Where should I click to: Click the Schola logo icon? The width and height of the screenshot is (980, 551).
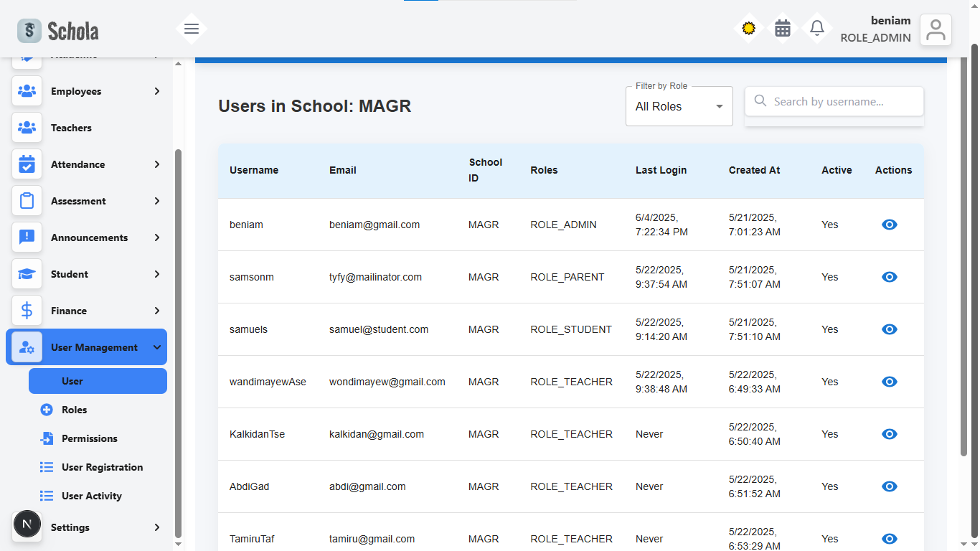[29, 30]
